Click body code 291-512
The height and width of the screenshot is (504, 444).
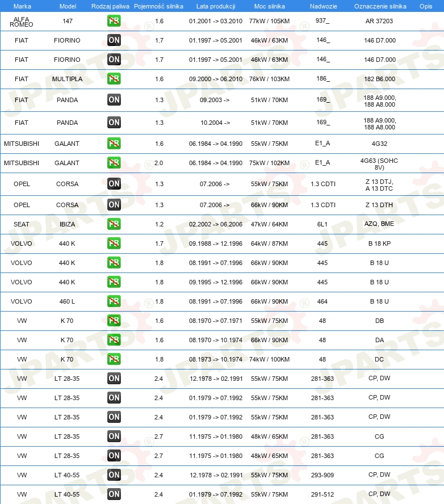(x=322, y=494)
